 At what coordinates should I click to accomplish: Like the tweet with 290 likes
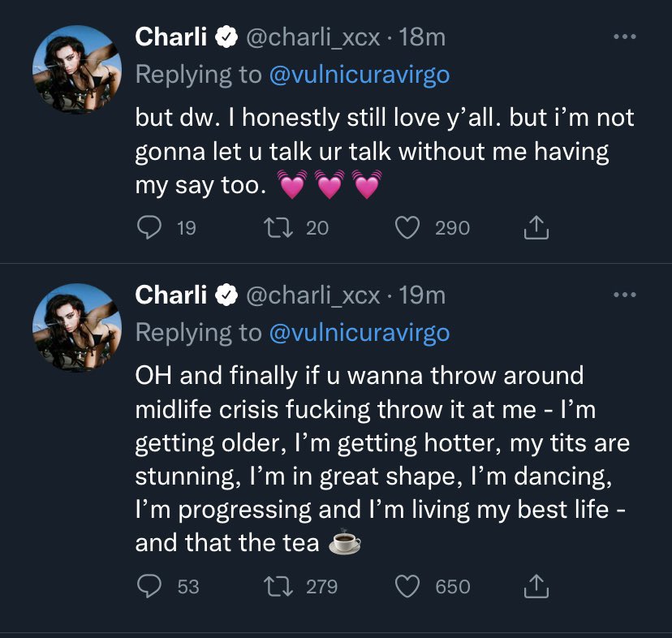pyautogui.click(x=408, y=229)
